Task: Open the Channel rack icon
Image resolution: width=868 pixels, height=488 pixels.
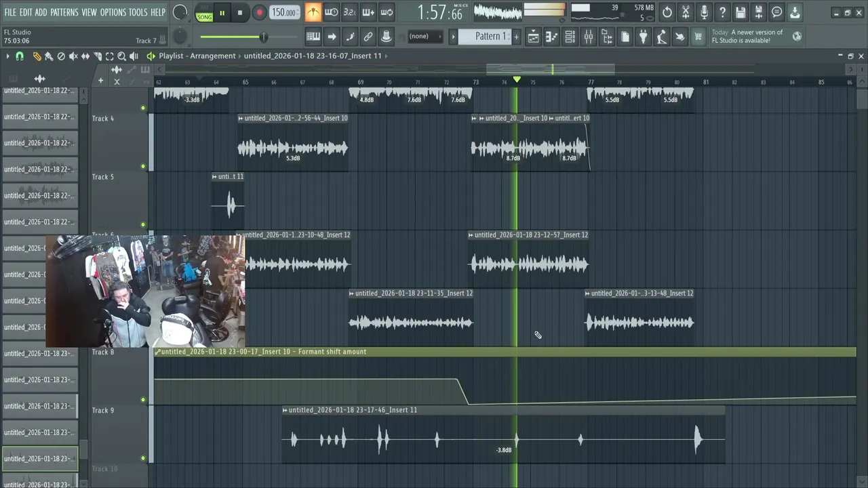Action: tap(570, 37)
